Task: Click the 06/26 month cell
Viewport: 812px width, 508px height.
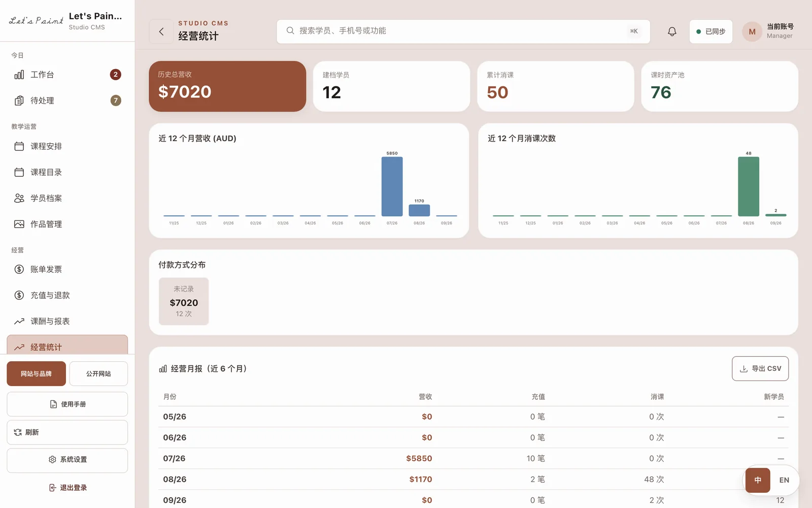Action: click(175, 437)
